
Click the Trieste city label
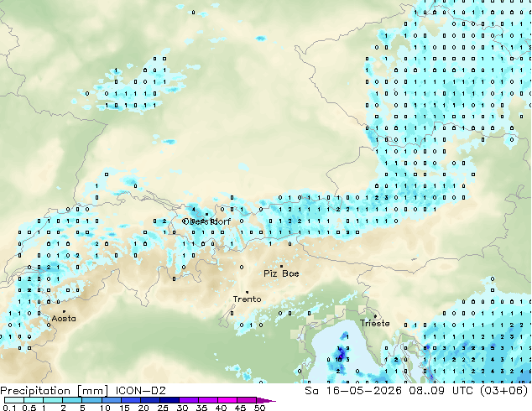tap(374, 323)
